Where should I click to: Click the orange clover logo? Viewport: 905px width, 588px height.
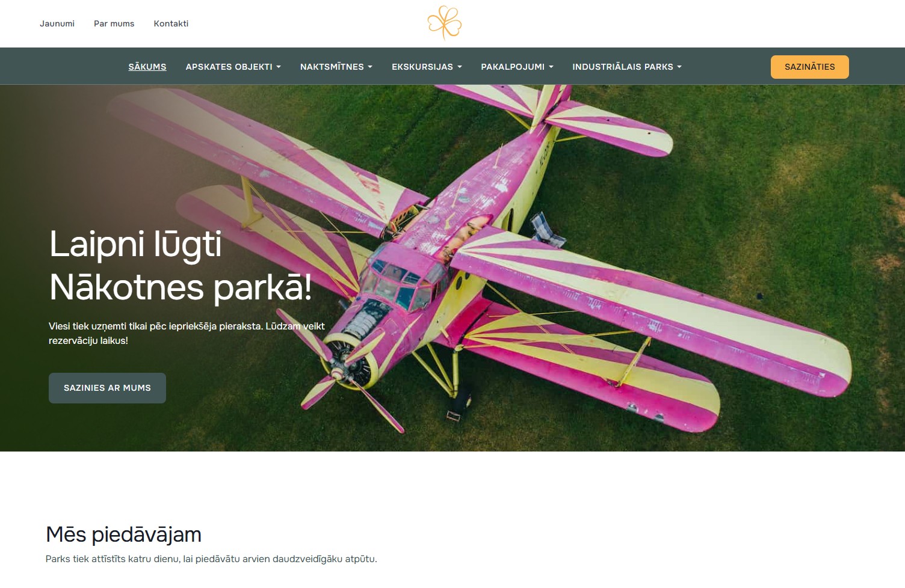[x=445, y=23]
